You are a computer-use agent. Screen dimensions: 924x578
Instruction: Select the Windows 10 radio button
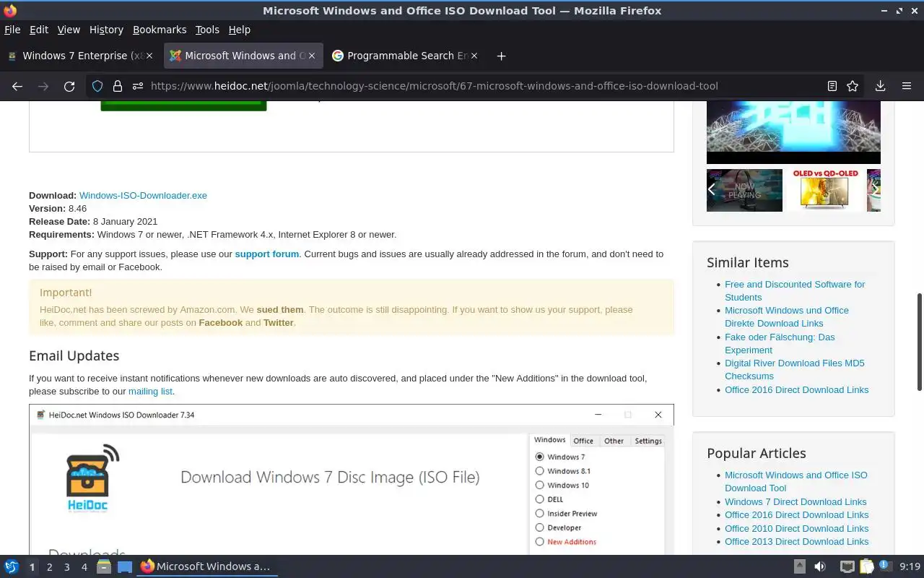tap(539, 485)
